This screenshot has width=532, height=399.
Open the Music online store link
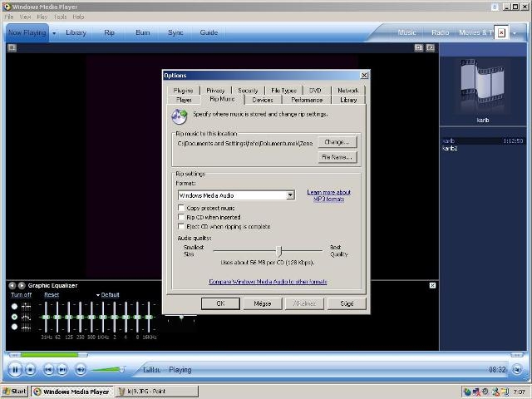coord(406,32)
